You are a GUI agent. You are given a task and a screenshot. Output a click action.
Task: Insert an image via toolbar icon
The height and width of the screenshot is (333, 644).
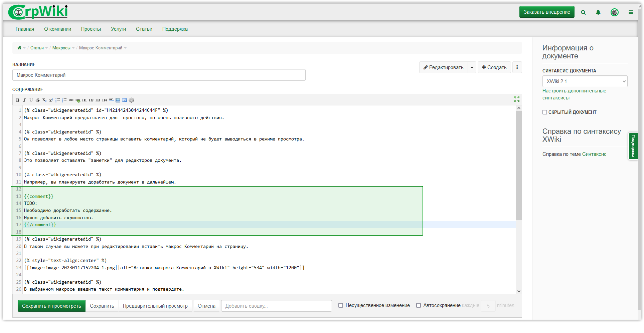pyautogui.click(x=118, y=100)
